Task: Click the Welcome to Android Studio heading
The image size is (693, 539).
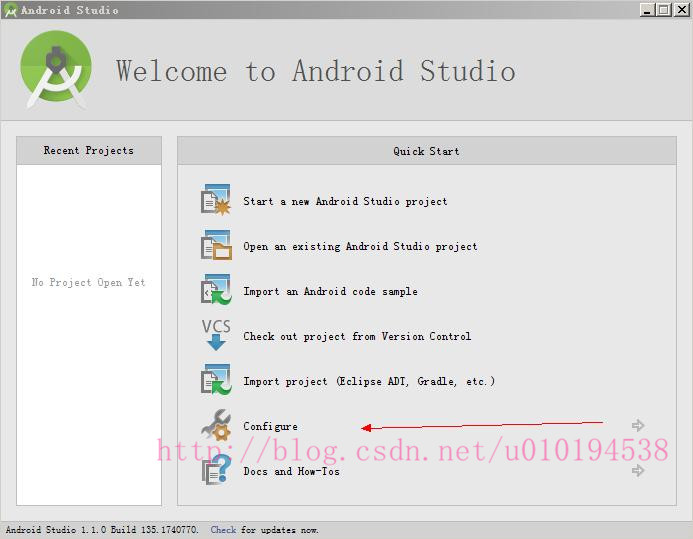Action: pyautogui.click(x=316, y=71)
